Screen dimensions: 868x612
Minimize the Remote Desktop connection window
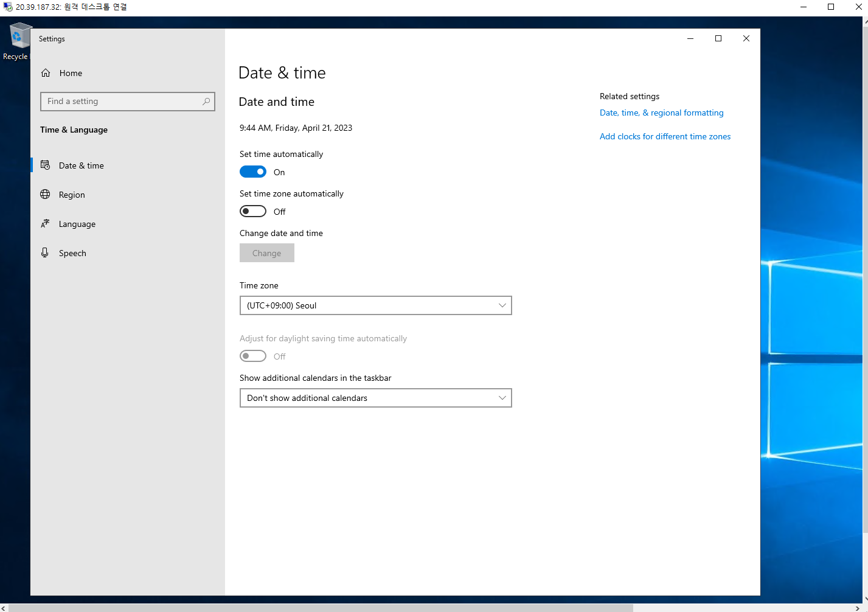pyautogui.click(x=804, y=7)
